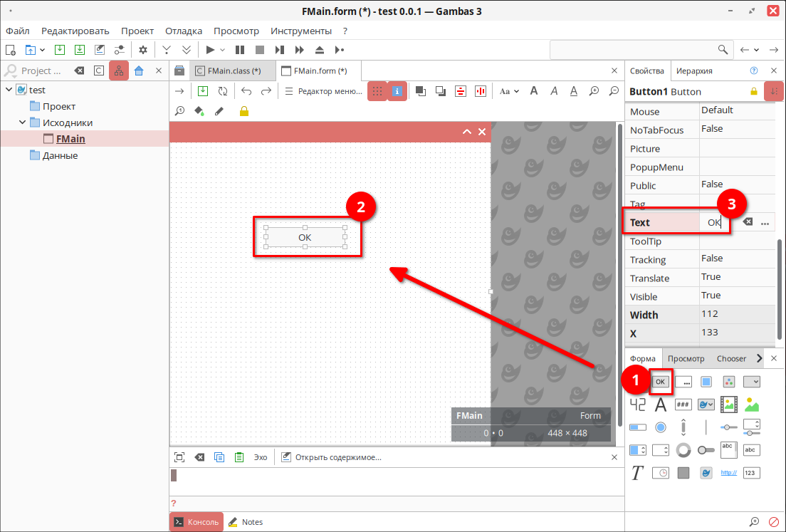Click the yellow lock icon in form toolbar
Screen dimensions: 786x532
point(244,111)
